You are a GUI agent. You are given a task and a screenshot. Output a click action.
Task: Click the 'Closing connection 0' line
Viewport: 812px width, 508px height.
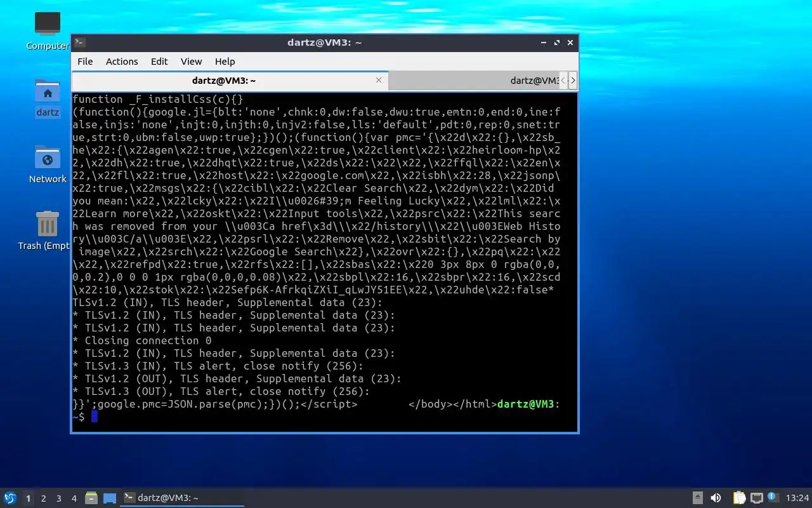pos(142,340)
